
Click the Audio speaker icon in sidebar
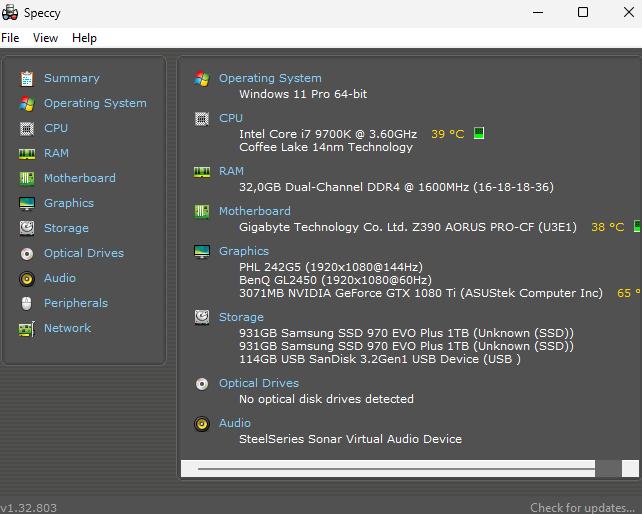pos(26,278)
